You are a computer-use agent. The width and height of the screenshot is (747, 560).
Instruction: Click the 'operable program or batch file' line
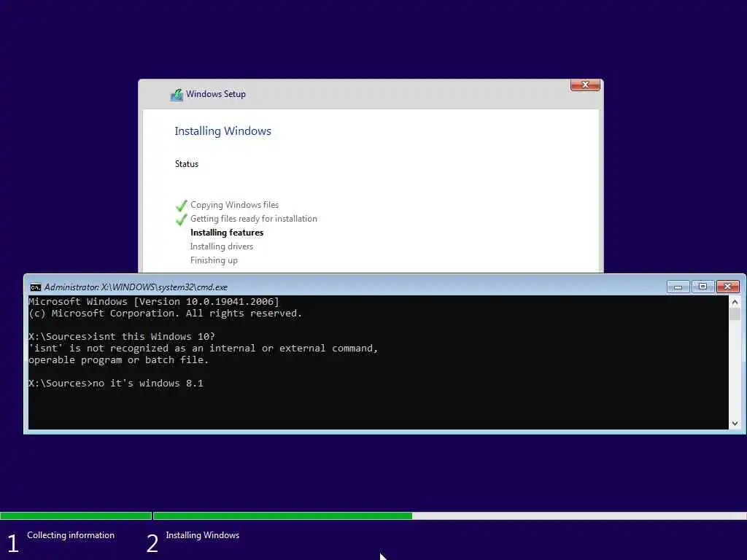(119, 360)
